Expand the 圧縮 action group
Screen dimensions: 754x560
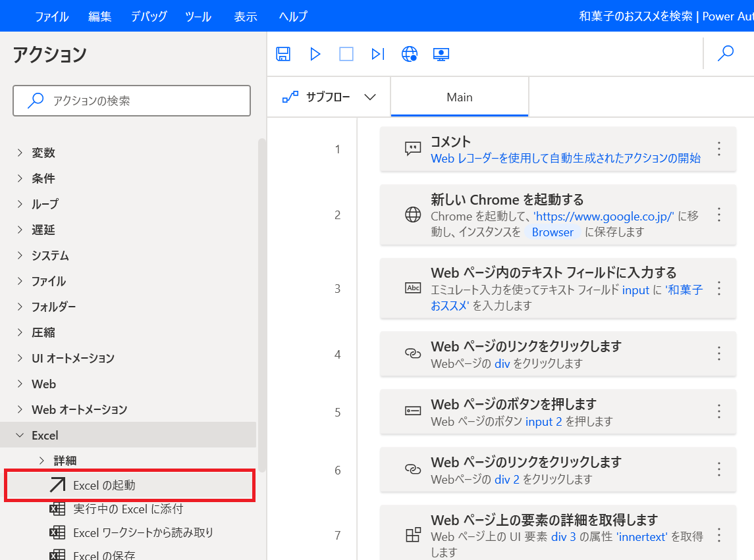(x=20, y=332)
